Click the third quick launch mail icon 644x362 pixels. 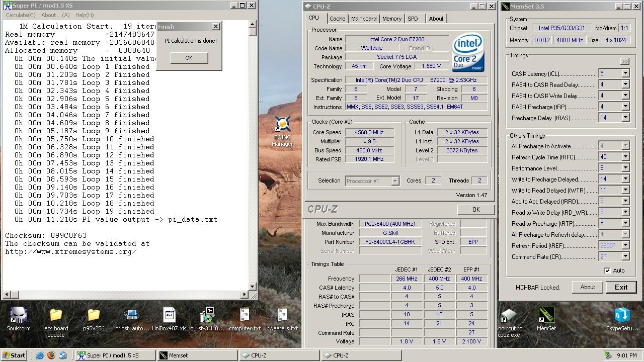(x=63, y=355)
